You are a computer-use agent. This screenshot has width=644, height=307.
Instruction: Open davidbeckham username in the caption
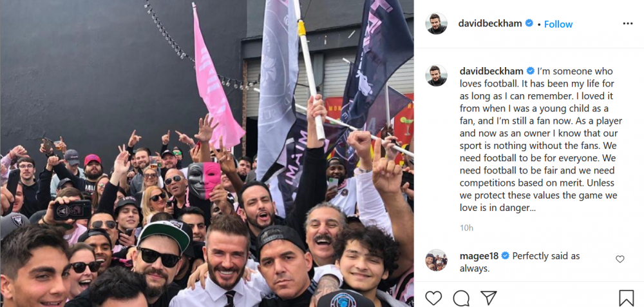pos(491,71)
